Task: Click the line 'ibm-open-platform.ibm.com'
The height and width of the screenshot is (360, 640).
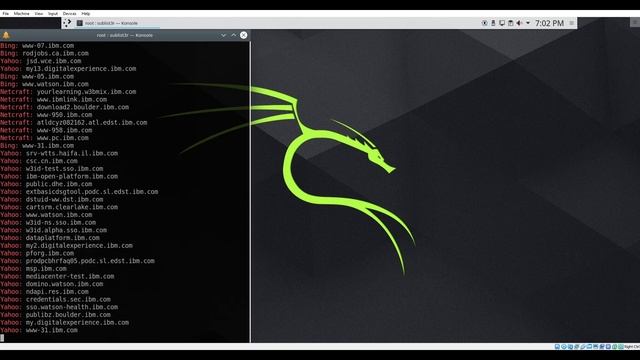Action: [59, 176]
